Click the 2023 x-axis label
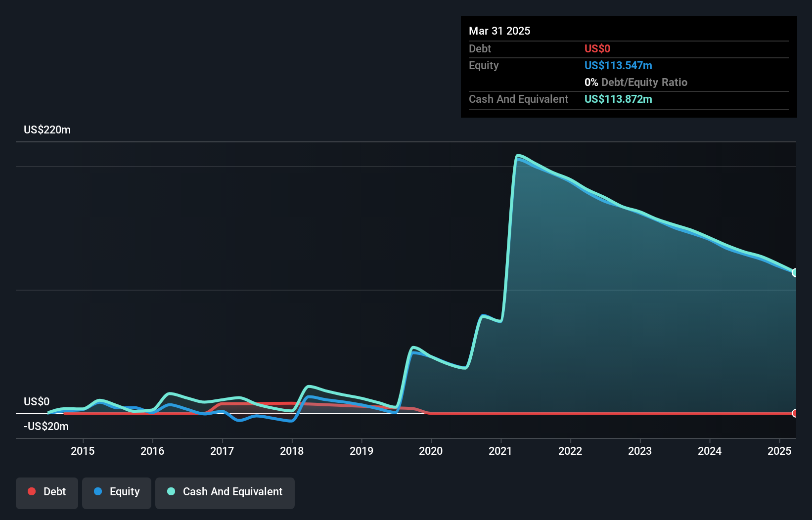 [x=640, y=451]
